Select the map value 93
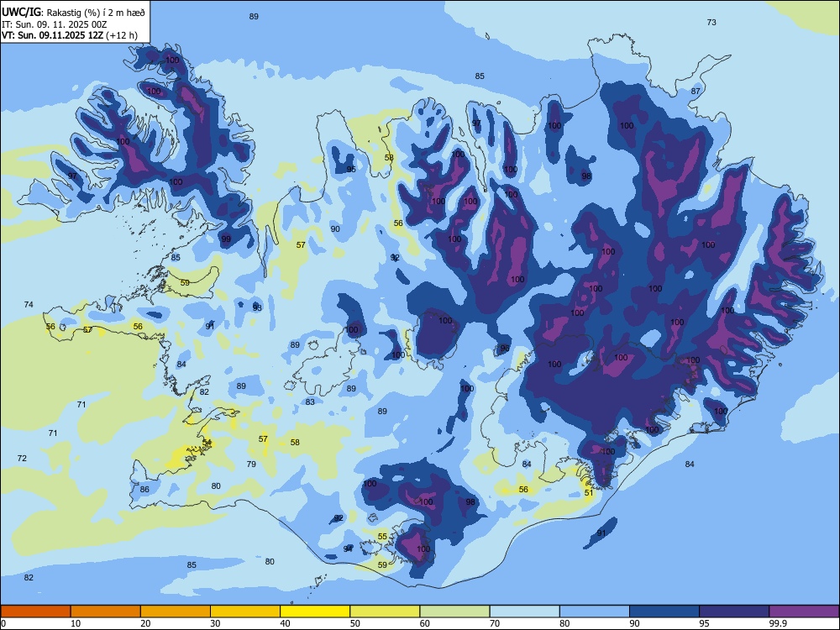The width and height of the screenshot is (840, 630). (257, 307)
